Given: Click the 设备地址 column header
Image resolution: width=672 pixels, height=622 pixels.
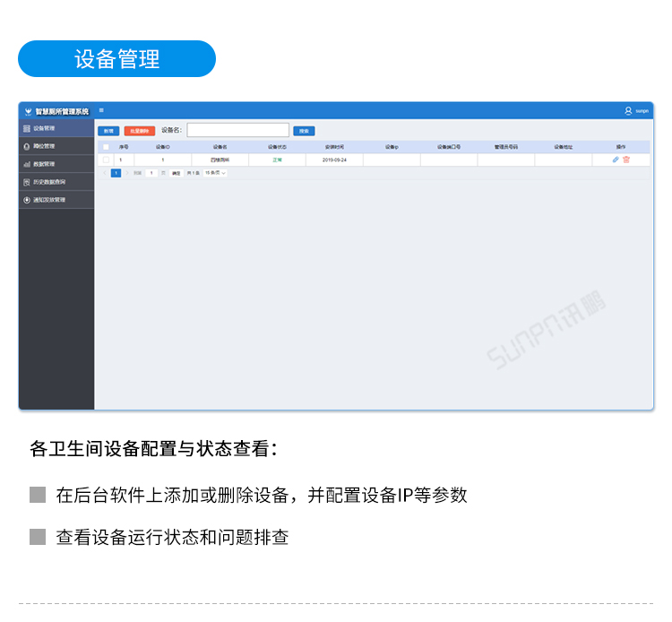Looking at the screenshot, I should 564,147.
